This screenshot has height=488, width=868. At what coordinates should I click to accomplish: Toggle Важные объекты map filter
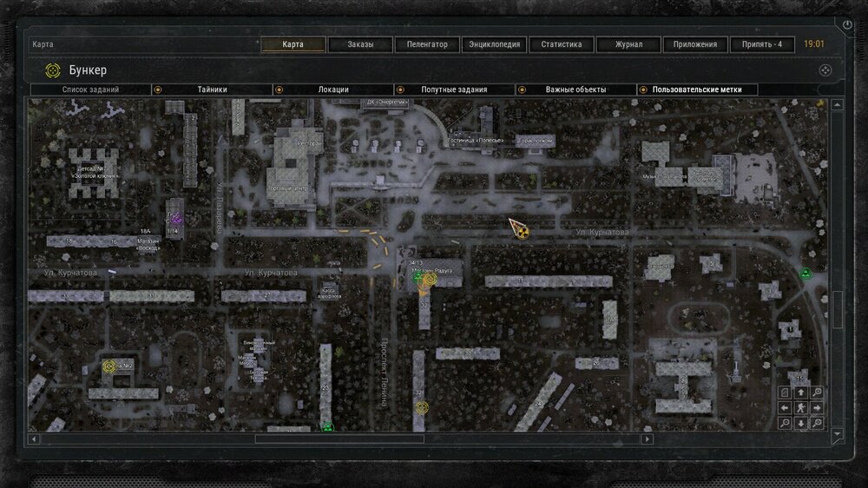coord(522,89)
